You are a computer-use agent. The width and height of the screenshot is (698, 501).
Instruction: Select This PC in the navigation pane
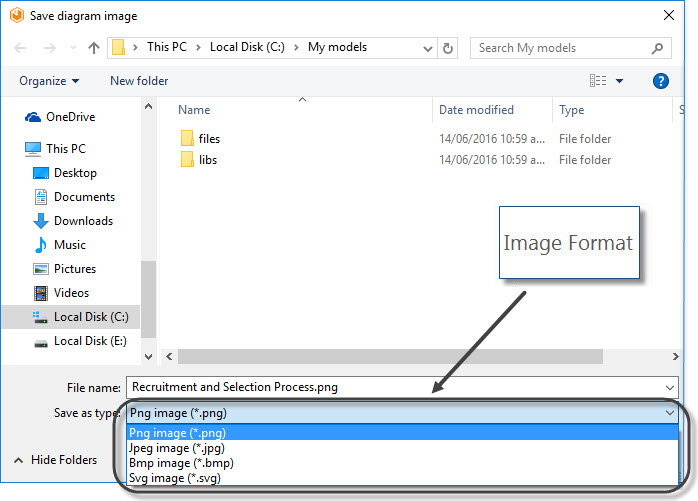click(x=55, y=149)
